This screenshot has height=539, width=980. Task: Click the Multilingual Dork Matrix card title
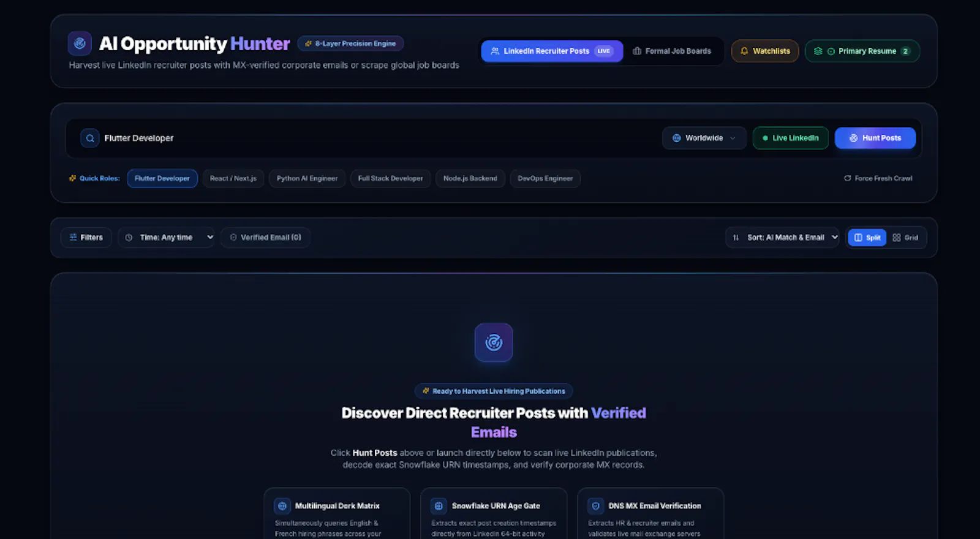[337, 506]
